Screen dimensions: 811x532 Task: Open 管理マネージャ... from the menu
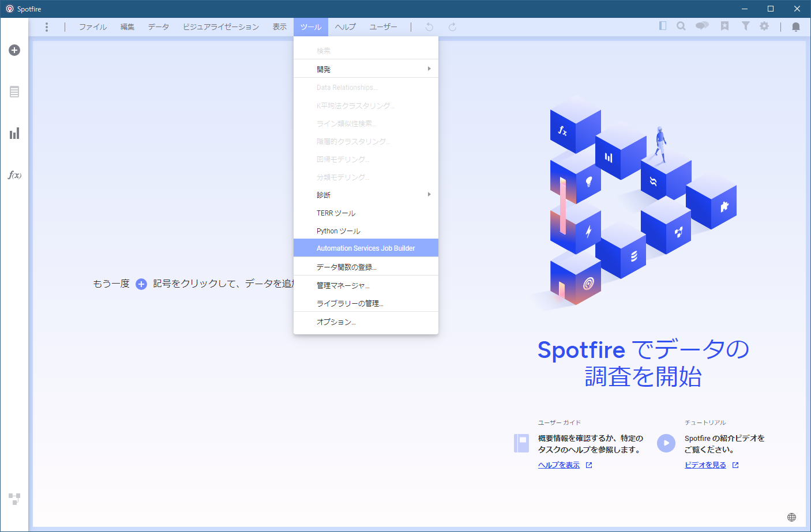tap(366, 285)
